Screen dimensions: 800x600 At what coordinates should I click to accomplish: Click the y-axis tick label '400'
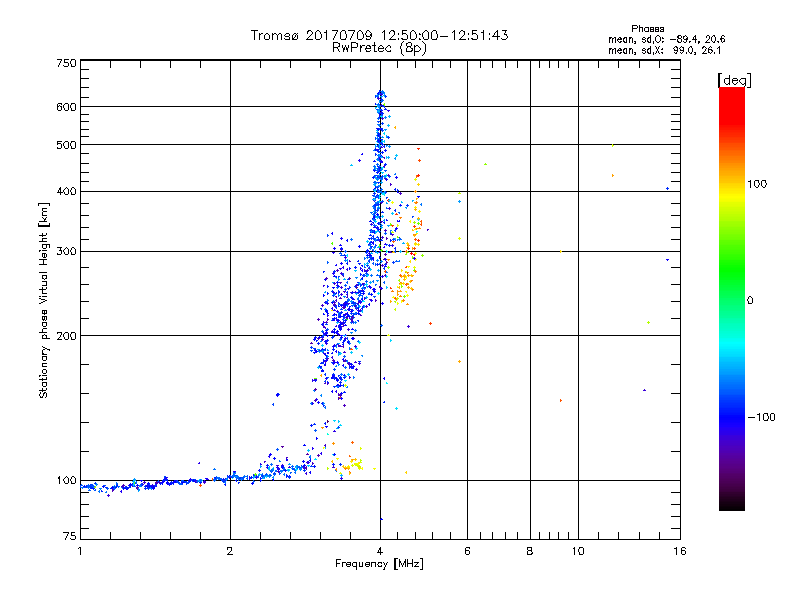click(66, 192)
